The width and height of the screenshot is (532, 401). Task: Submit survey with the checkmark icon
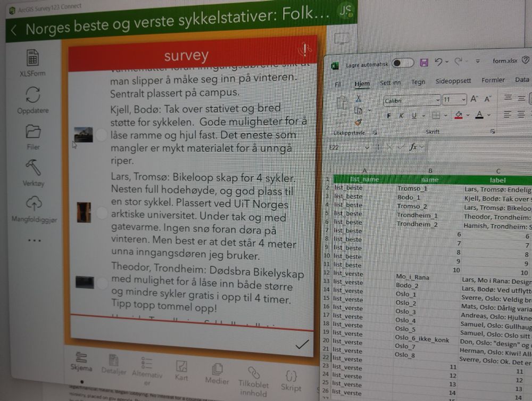point(302,345)
